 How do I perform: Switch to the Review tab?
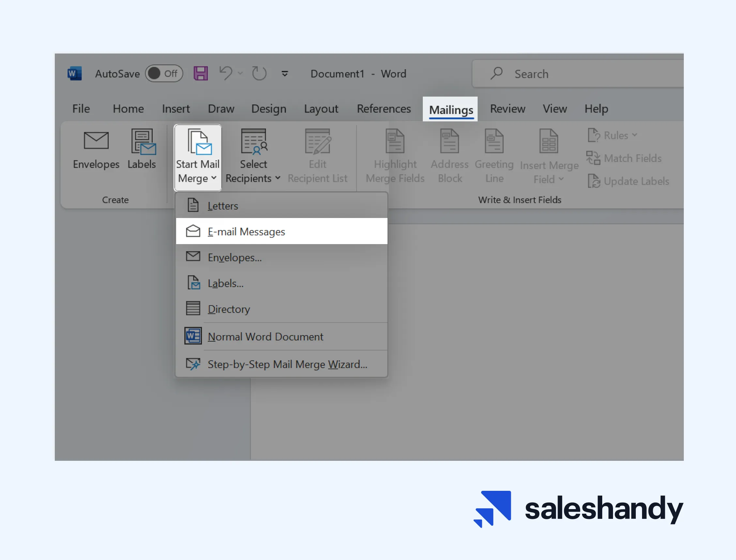(x=507, y=109)
